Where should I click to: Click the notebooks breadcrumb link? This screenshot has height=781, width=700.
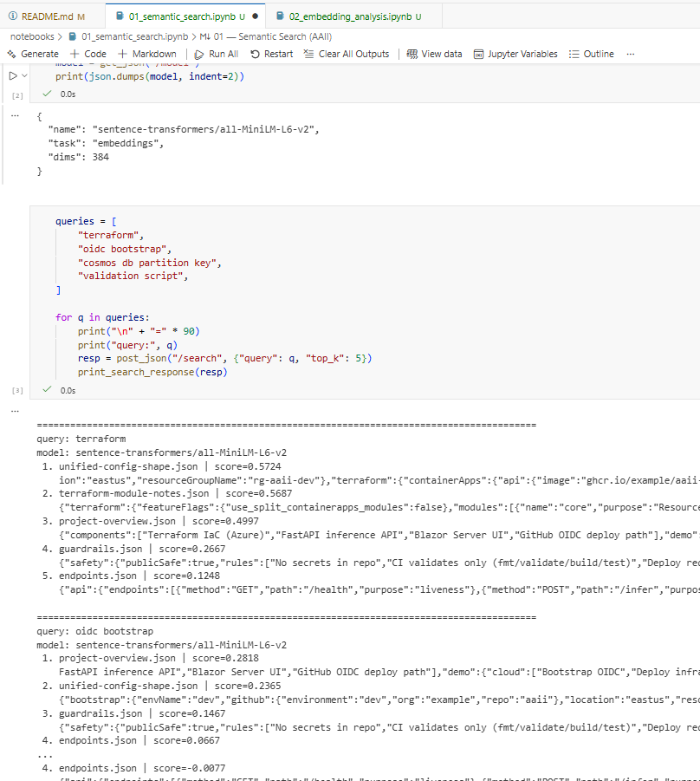(26, 36)
